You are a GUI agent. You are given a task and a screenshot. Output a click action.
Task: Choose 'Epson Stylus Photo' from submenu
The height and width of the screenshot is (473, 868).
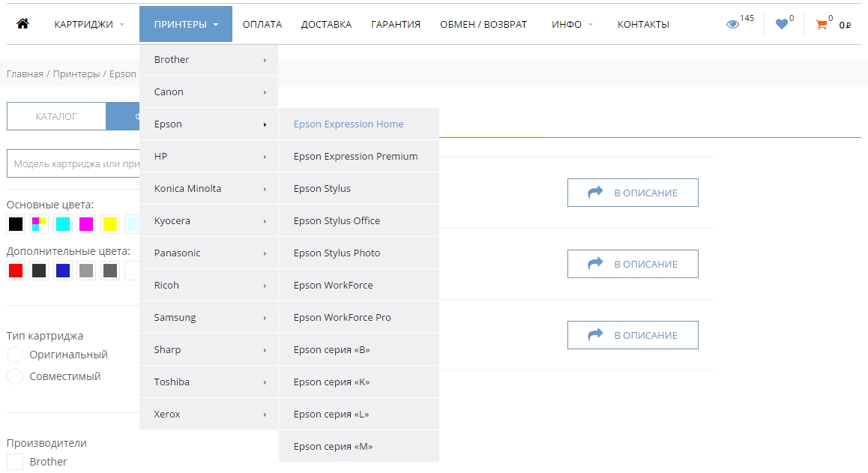point(337,253)
